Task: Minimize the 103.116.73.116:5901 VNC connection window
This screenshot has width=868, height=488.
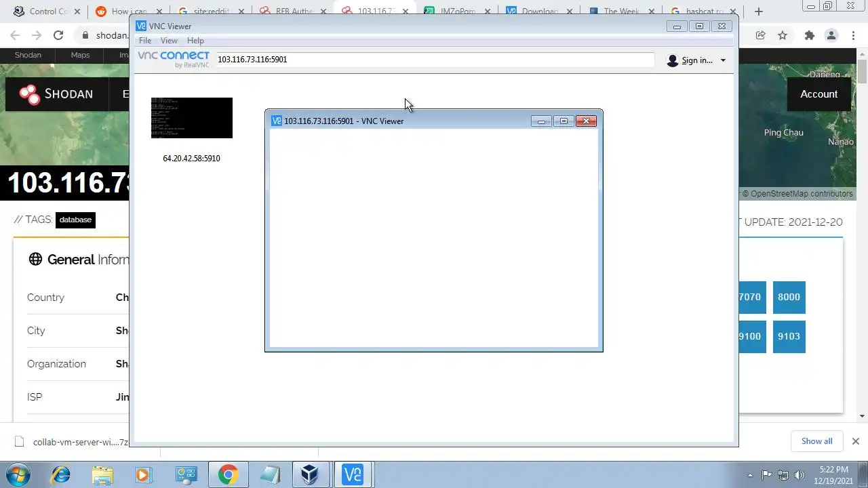Action: click(541, 121)
